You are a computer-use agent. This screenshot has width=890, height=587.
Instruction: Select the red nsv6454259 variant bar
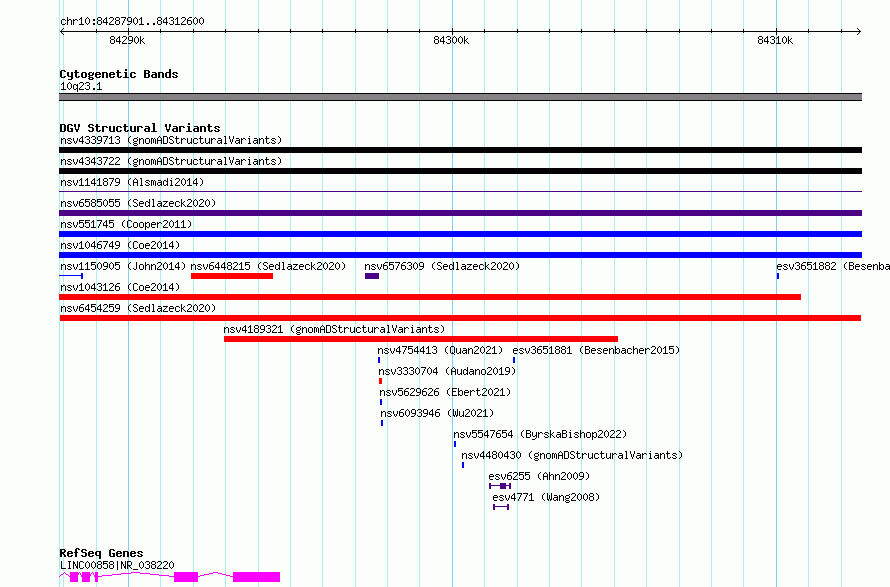point(460,318)
